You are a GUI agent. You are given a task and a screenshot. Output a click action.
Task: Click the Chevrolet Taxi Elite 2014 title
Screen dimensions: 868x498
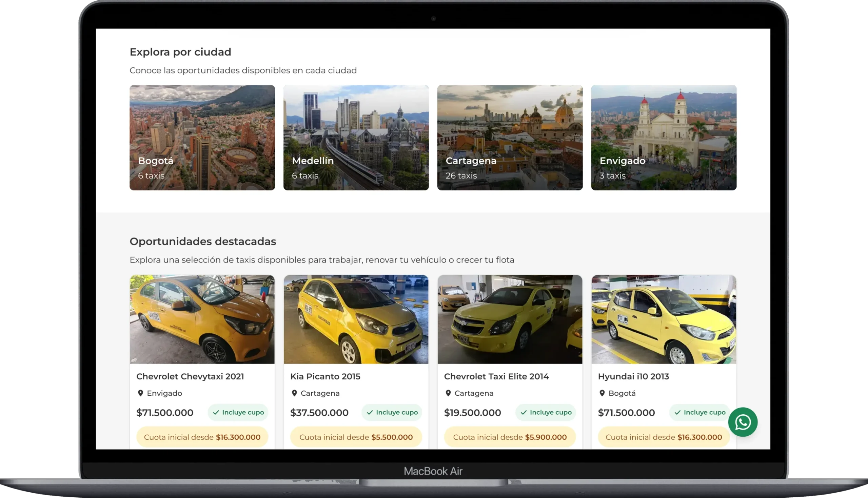[x=496, y=376]
